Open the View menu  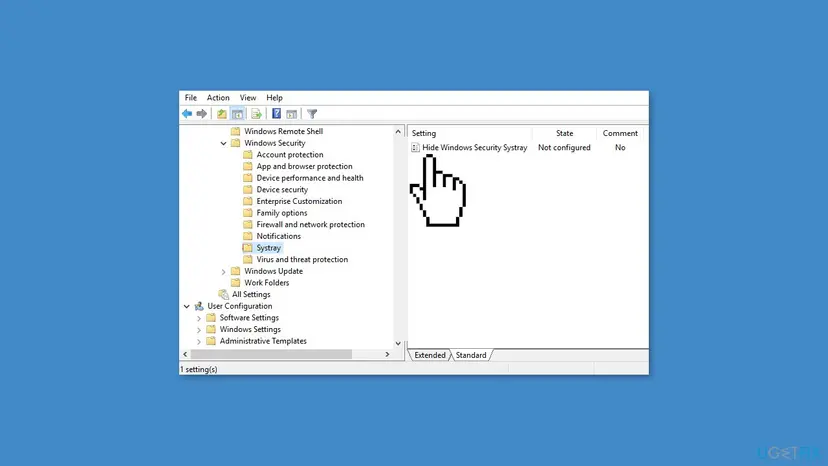pos(248,98)
